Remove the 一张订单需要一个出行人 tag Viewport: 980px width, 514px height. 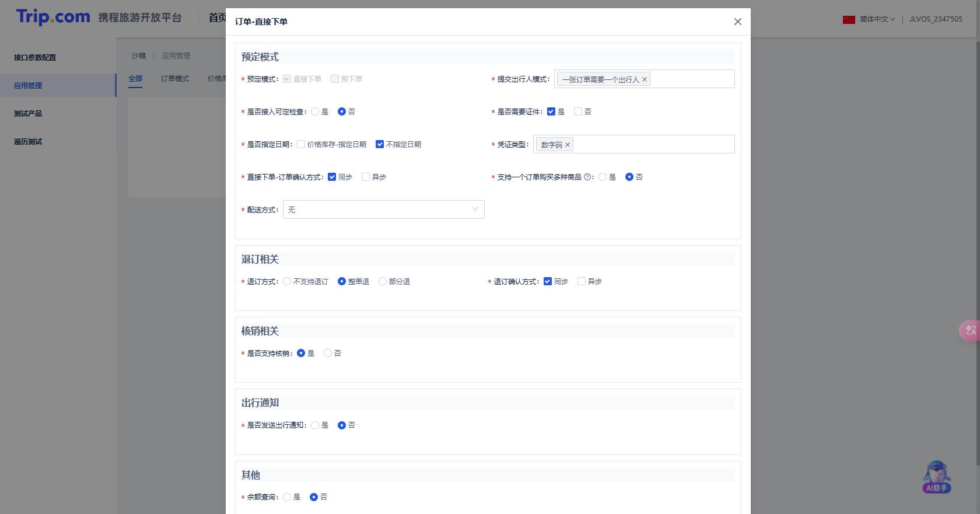645,80
